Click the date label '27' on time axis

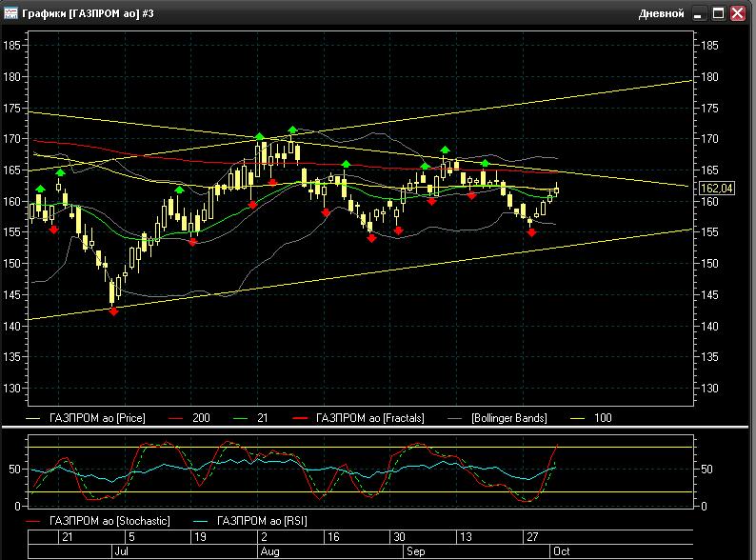point(532,537)
